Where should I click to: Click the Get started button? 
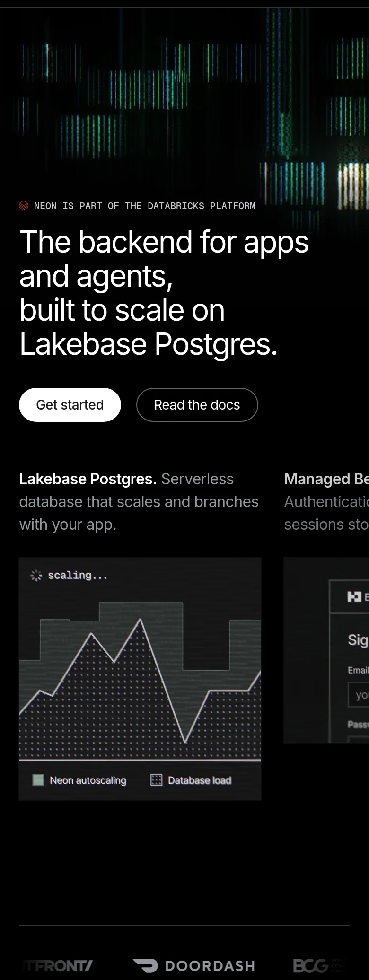coord(70,405)
